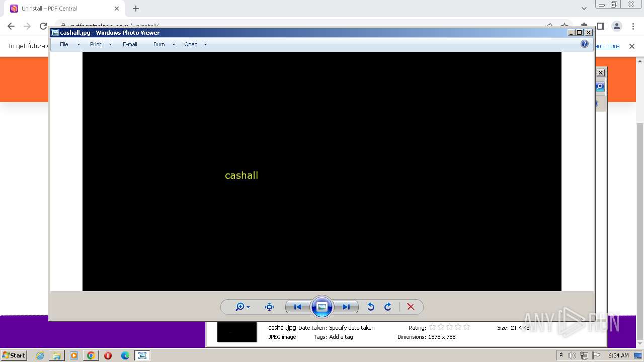Open the File menu in Photo Viewer
The height and width of the screenshot is (362, 644).
[x=64, y=44]
